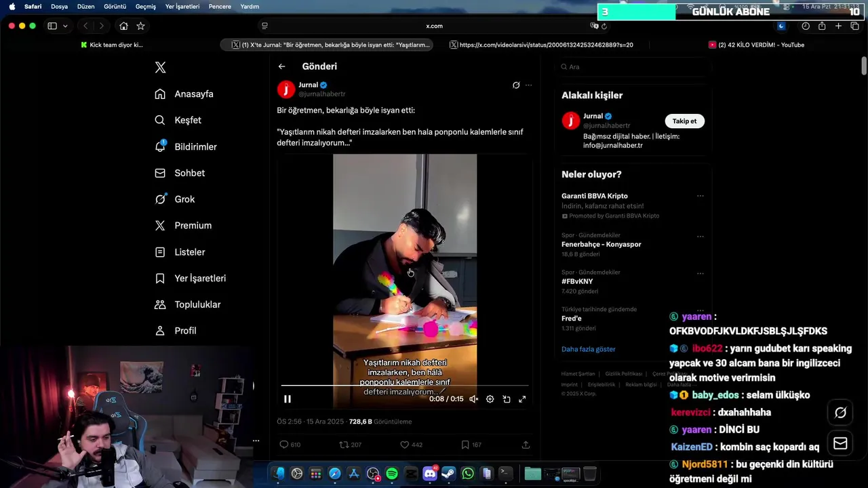
Task: Open the #FBvKNY trending hashtag
Action: pos(577,281)
